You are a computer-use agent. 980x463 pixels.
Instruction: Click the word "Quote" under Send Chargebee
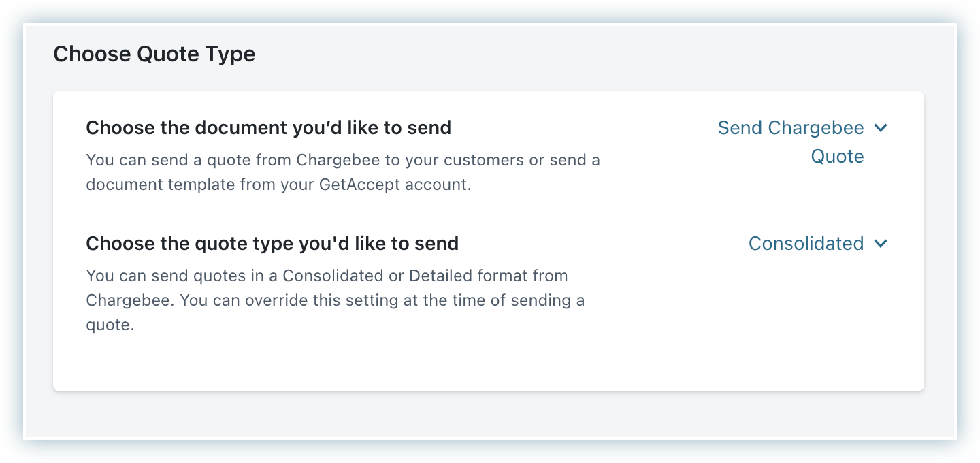click(837, 157)
